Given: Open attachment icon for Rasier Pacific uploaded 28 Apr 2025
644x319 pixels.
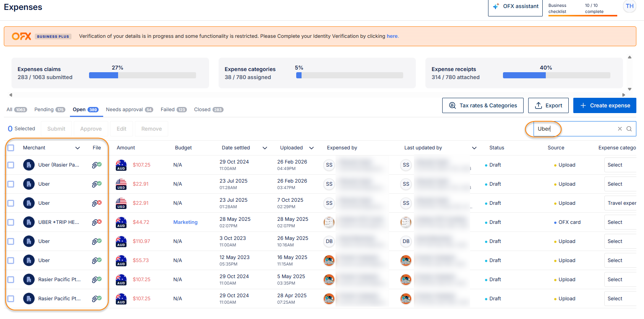Looking at the screenshot, I should coord(97,299).
